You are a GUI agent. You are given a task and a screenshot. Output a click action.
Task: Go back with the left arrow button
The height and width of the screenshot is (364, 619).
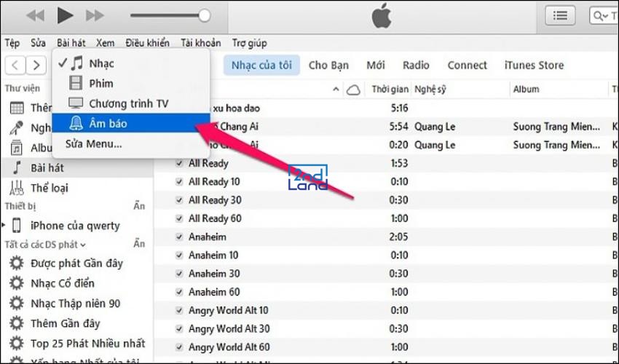[15, 65]
